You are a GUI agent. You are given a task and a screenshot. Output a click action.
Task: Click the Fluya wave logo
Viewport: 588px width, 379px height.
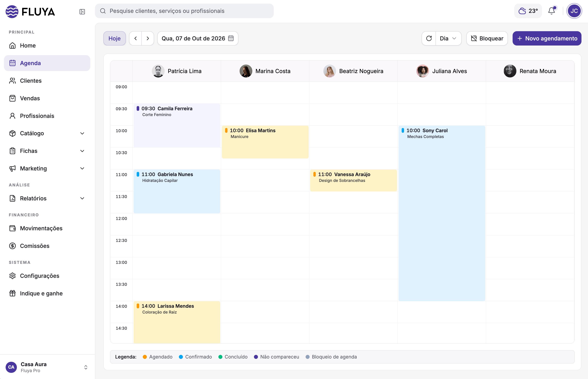click(12, 12)
